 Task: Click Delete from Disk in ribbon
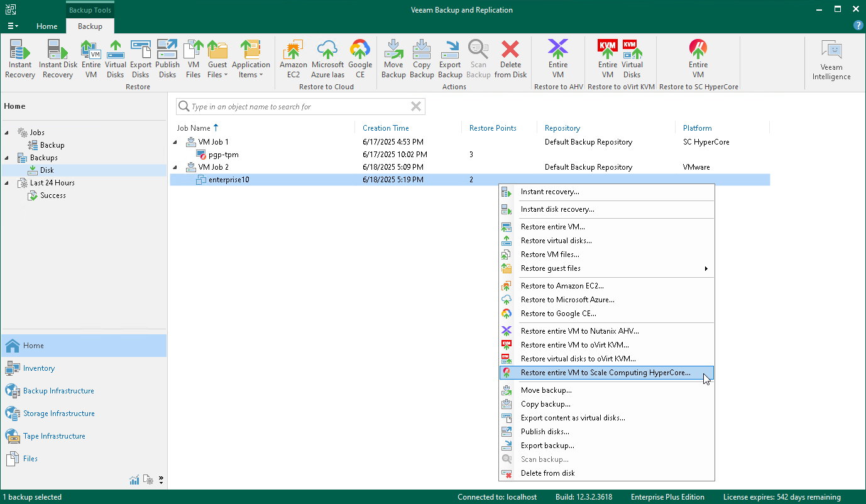[510, 59]
